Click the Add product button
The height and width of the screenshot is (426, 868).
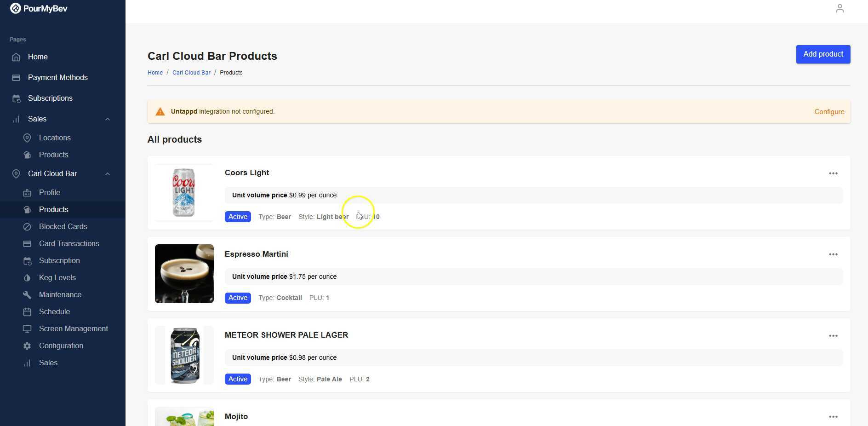coord(823,54)
